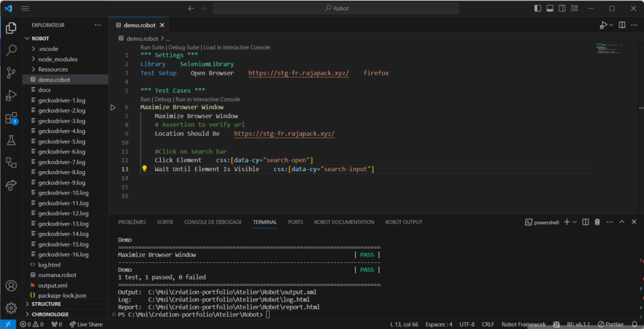The height and width of the screenshot is (329, 644).
Task: Click Live Share in status bar
Action: 86,325
